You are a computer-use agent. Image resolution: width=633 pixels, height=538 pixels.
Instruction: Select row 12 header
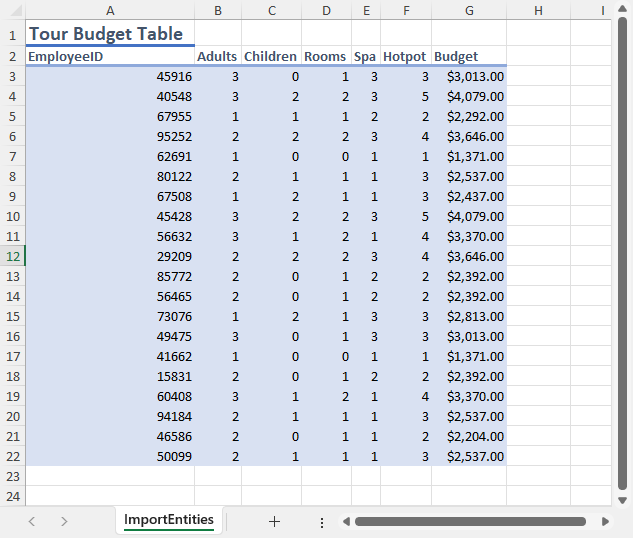click(x=12, y=256)
